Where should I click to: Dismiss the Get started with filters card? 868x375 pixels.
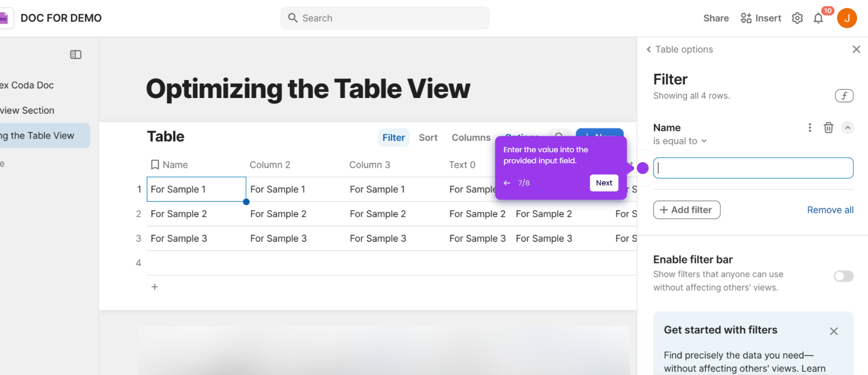[833, 331]
